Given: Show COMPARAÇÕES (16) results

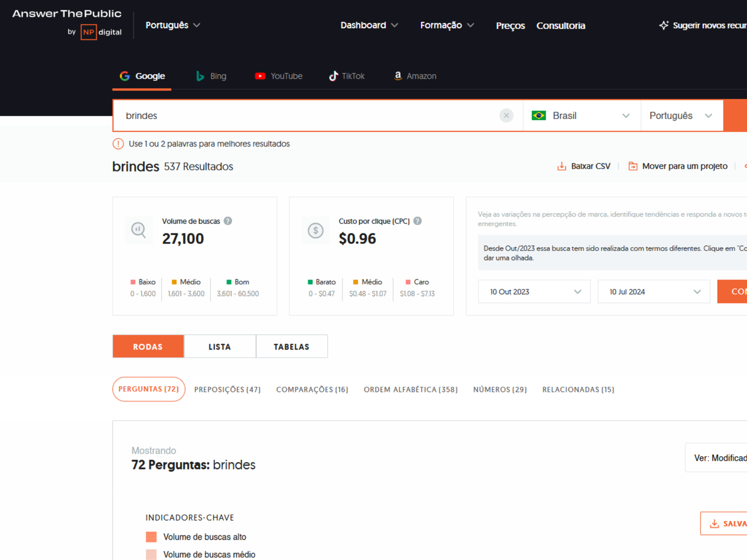Looking at the screenshot, I should pyautogui.click(x=312, y=390).
